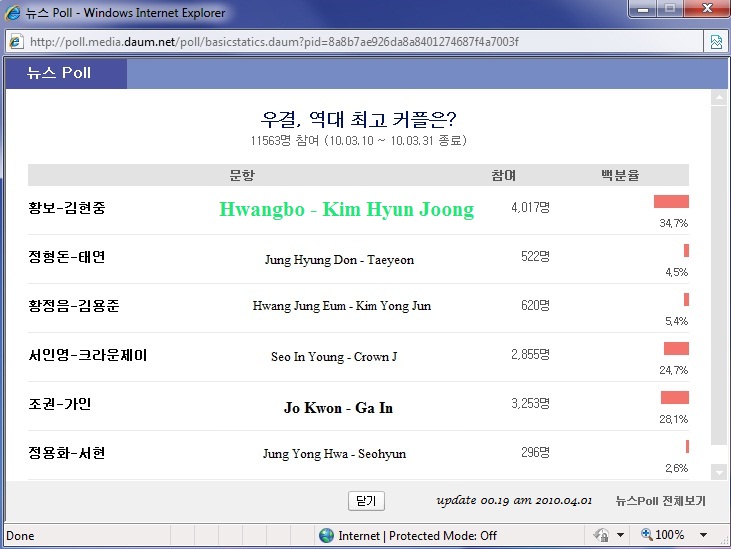The image size is (731, 549).
Task: Click the 100% zoom magnifier icon
Action: [646, 534]
